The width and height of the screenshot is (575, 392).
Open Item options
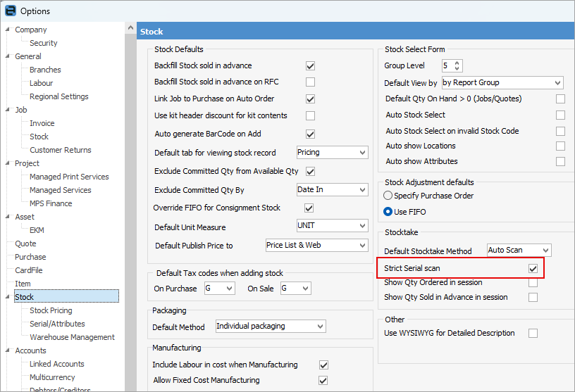point(23,284)
